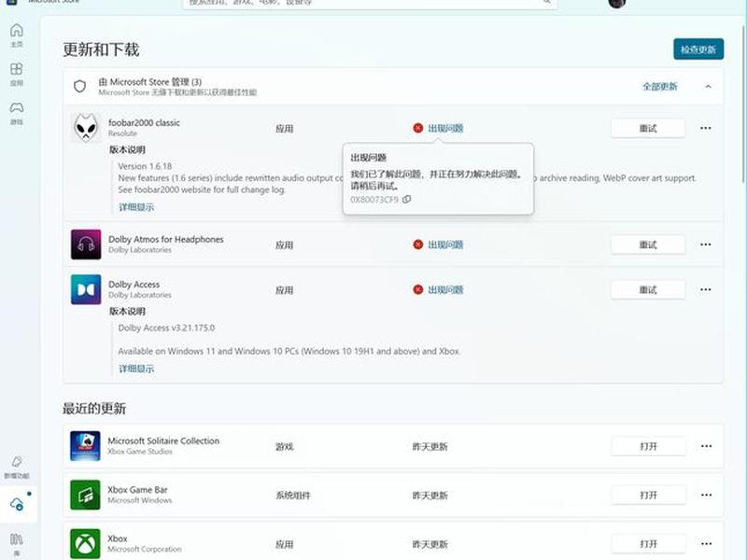Viewport: 747px width, 560px height.
Task: Show details under Dolby Access release notes
Action: click(136, 369)
